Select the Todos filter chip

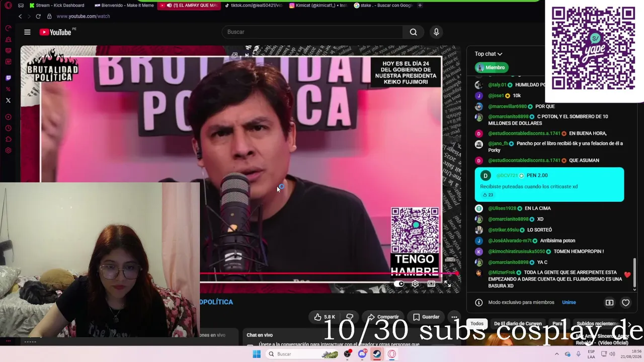click(x=477, y=324)
